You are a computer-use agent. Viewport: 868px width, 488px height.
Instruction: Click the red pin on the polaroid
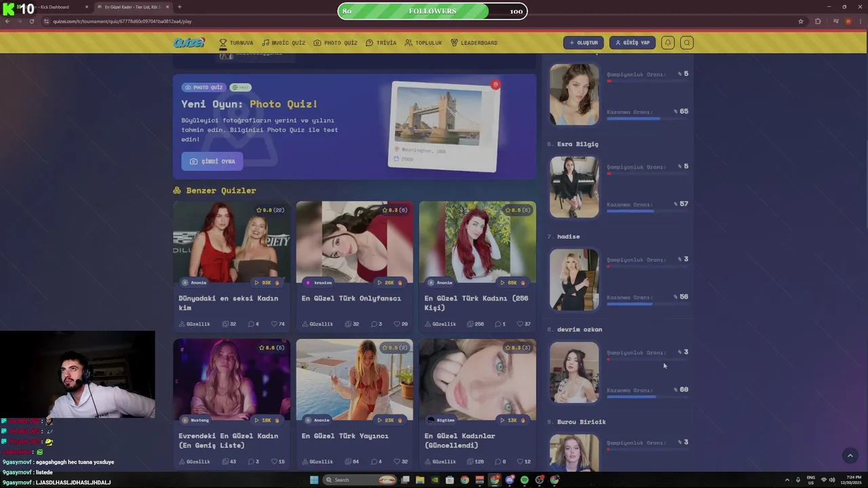tap(496, 85)
